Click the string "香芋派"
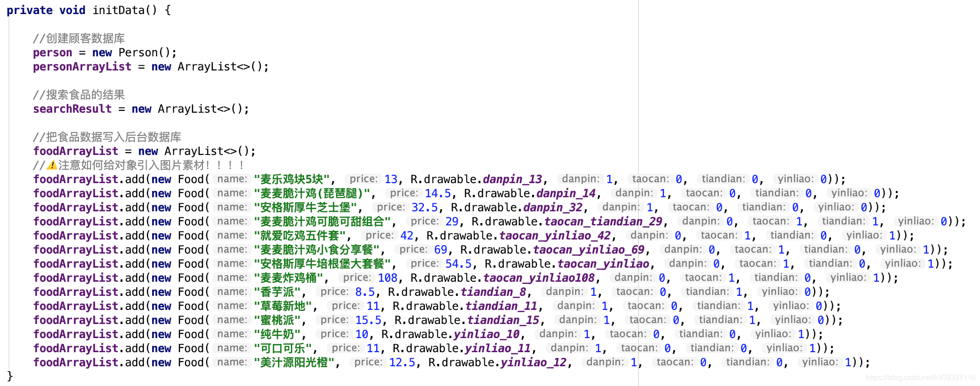The image size is (980, 386). pos(277,292)
